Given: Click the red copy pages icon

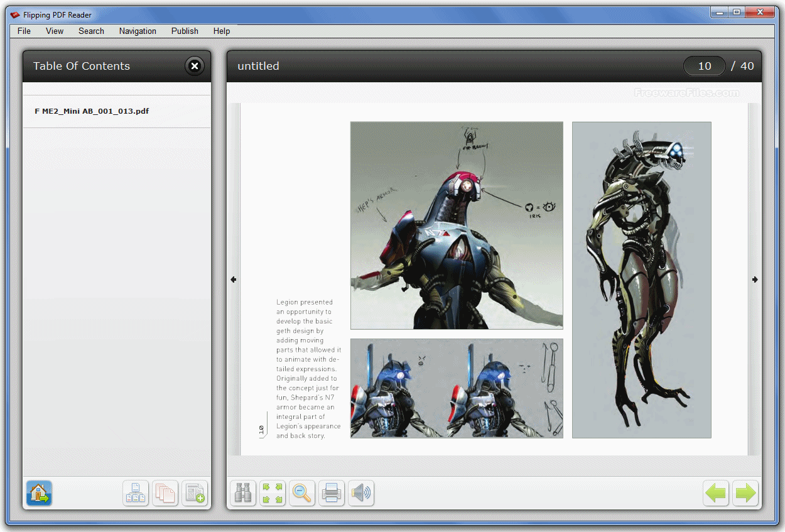Looking at the screenshot, I should (x=165, y=493).
